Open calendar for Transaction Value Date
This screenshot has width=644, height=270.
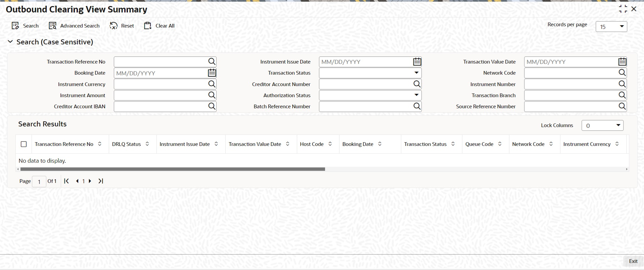click(622, 62)
